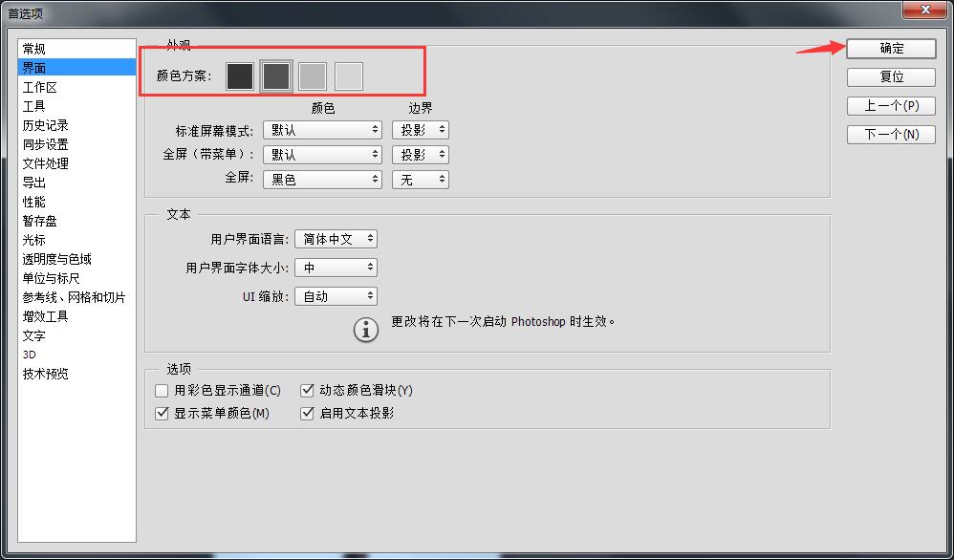954x560 pixels.
Task: Open the 标准屏幕模式 color dropdown
Action: 322,129
